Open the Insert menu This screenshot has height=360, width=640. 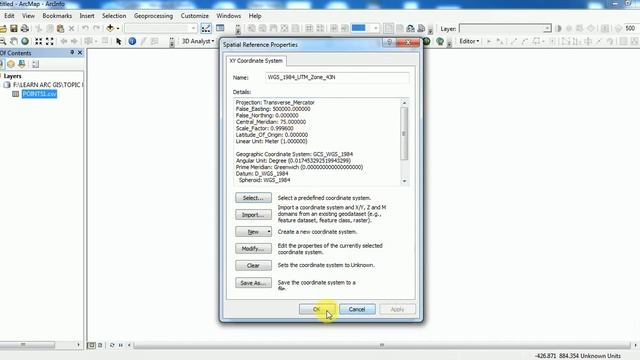pyautogui.click(x=87, y=16)
